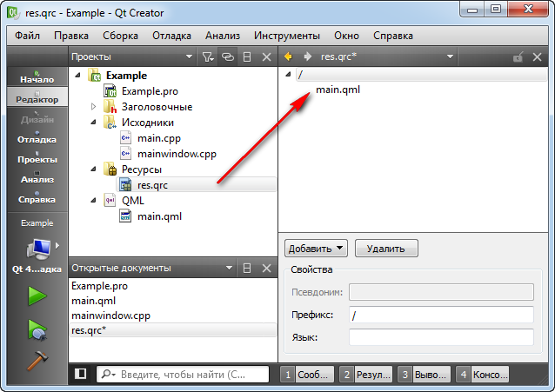
Task: Click the Префикс input field
Action: (441, 315)
